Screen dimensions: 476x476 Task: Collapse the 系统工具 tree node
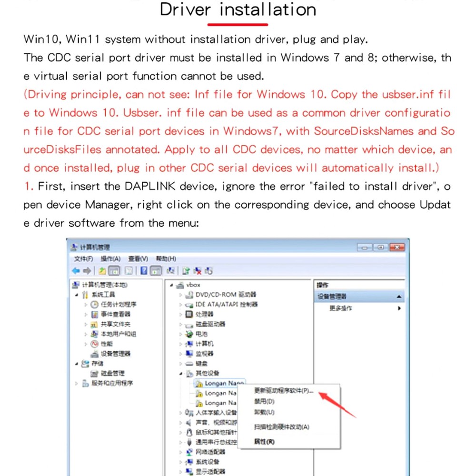pyautogui.click(x=77, y=295)
